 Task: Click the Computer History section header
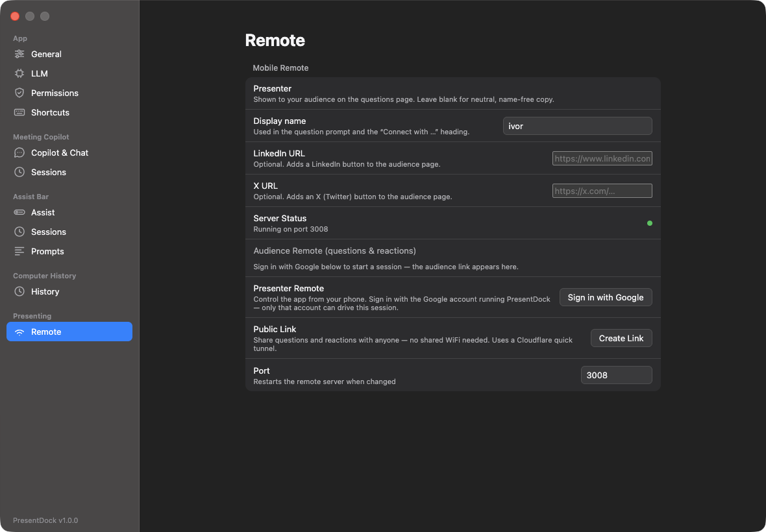click(44, 276)
